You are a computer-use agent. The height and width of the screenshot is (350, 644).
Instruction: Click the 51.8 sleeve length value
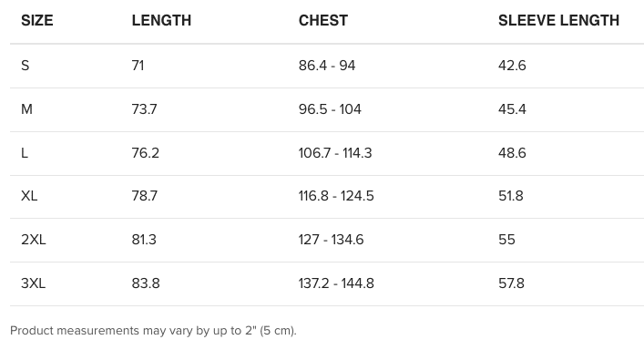click(x=511, y=196)
